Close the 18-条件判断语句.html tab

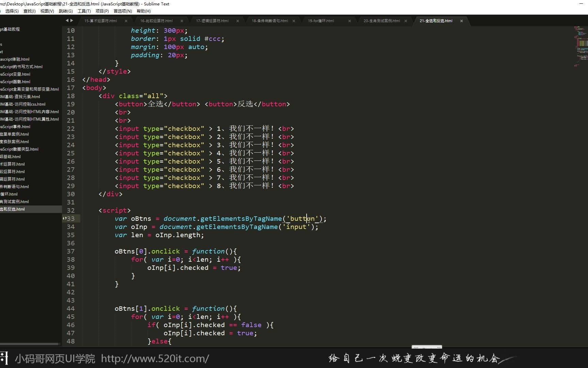[x=294, y=21]
